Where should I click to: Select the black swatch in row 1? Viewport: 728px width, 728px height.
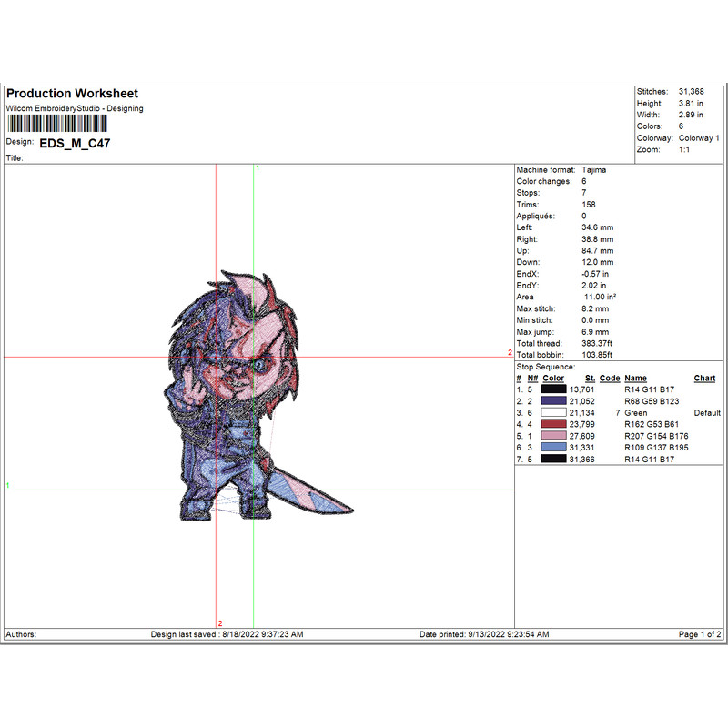554,389
